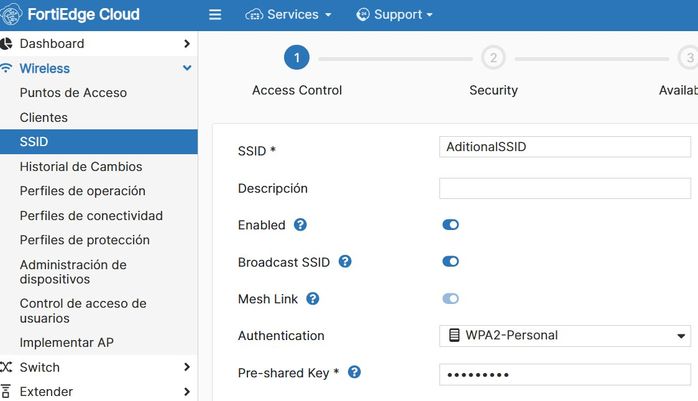This screenshot has height=401, width=698.
Task: Click the Dashboard pie chart icon
Action: [7, 44]
